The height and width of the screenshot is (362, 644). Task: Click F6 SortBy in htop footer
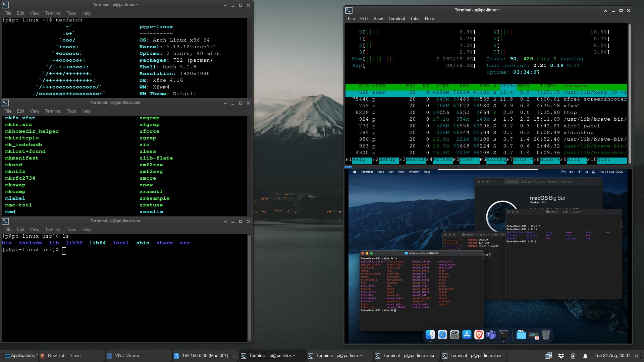coord(493,160)
